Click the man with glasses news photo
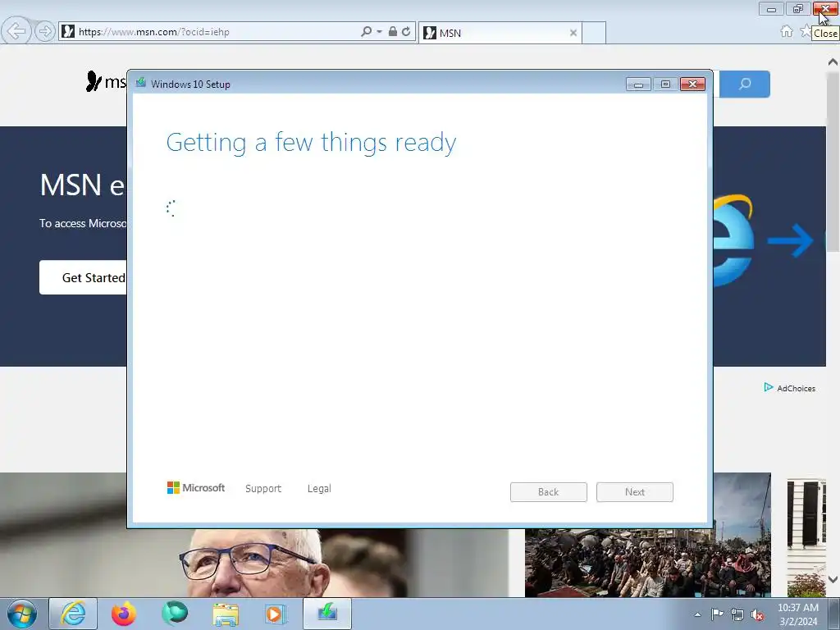This screenshot has width=840, height=630. (x=254, y=563)
